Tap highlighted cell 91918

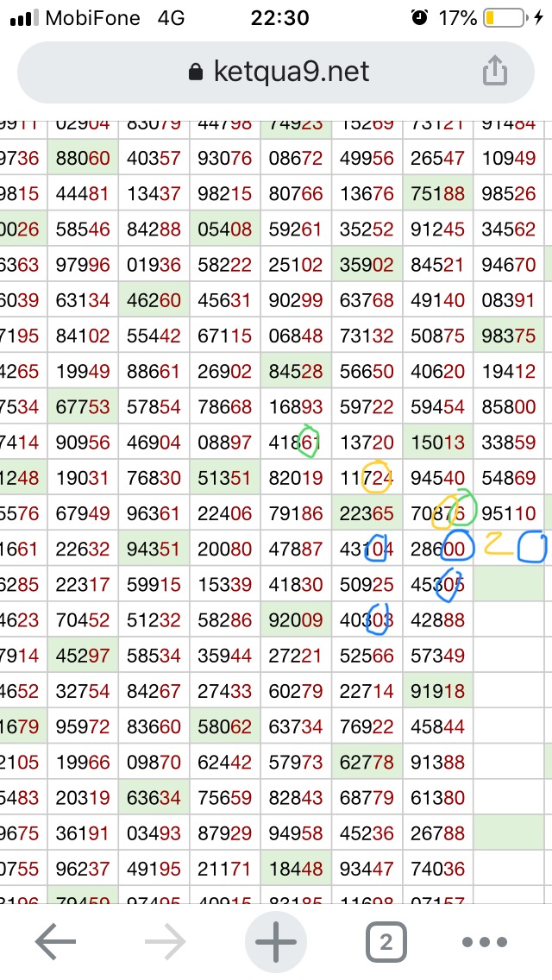coord(437,691)
